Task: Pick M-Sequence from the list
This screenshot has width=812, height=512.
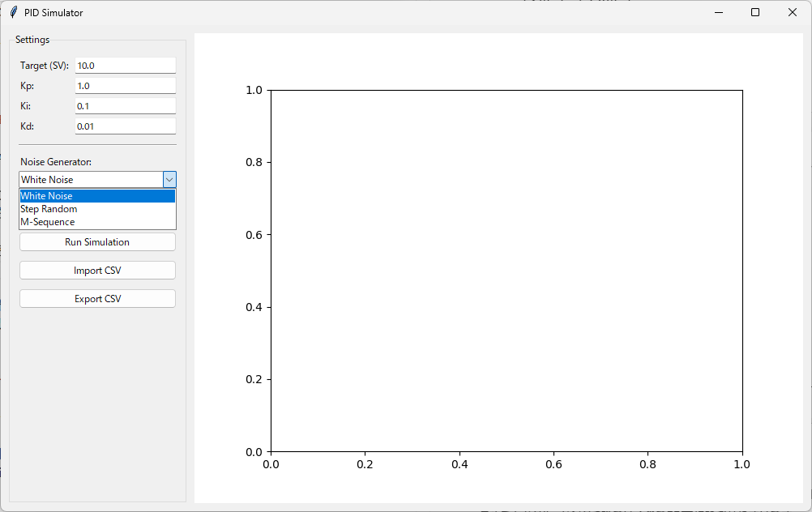Action: (97, 222)
